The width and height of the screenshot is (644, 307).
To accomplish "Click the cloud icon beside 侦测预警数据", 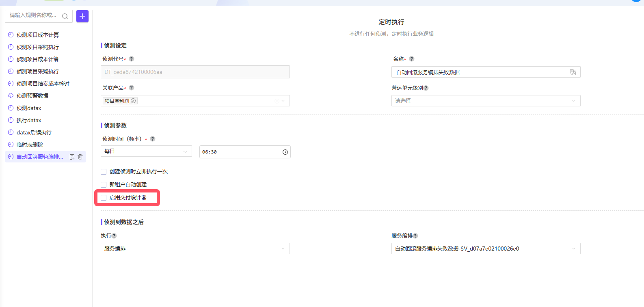I will coord(11,96).
